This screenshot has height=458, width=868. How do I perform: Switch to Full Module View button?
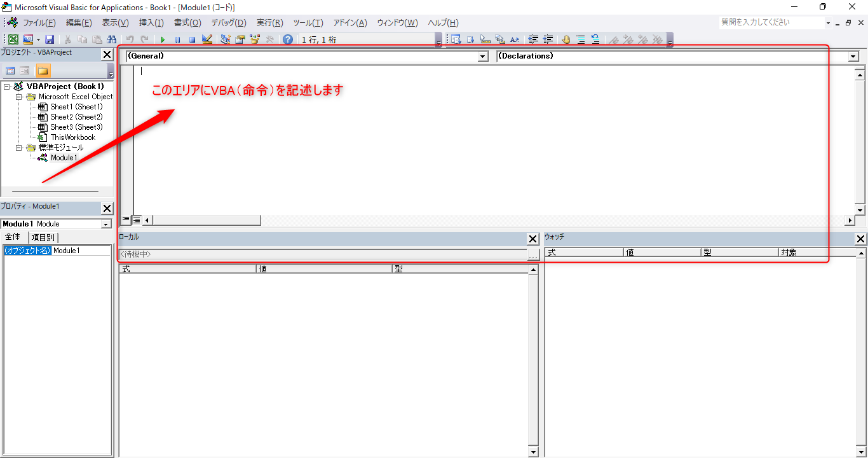[x=136, y=220]
